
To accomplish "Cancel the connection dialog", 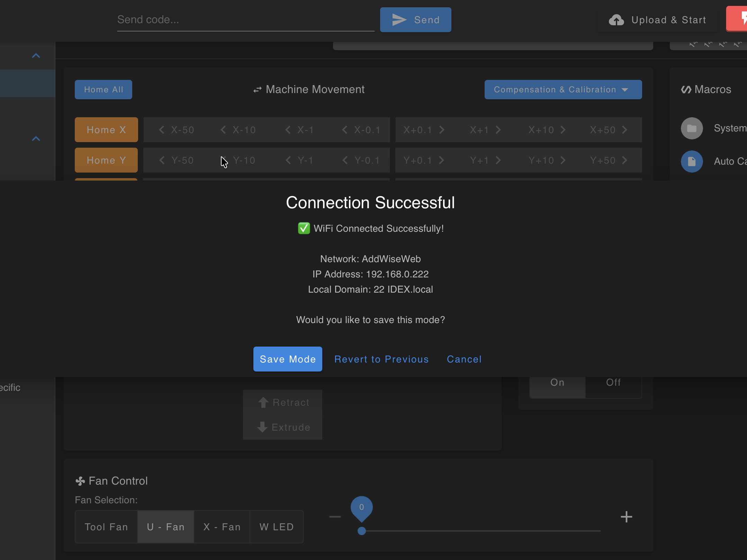I will coord(464,359).
